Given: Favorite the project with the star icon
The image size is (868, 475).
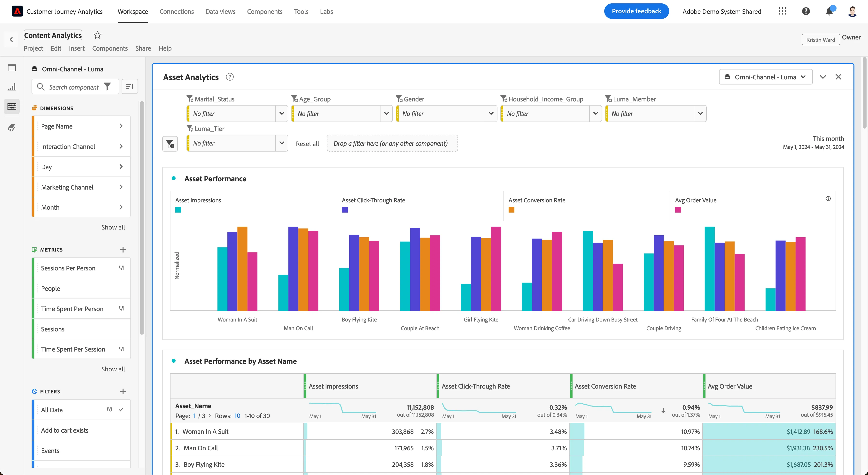Looking at the screenshot, I should [97, 35].
